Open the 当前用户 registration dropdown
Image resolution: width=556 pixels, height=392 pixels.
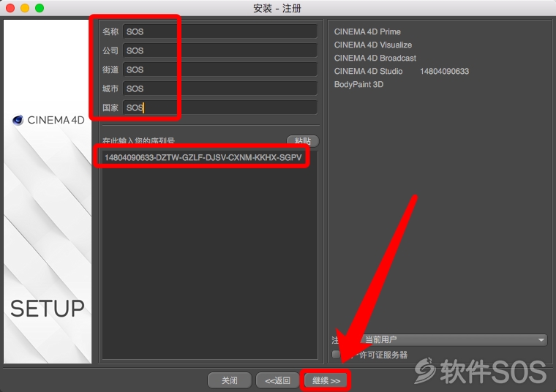(454, 340)
